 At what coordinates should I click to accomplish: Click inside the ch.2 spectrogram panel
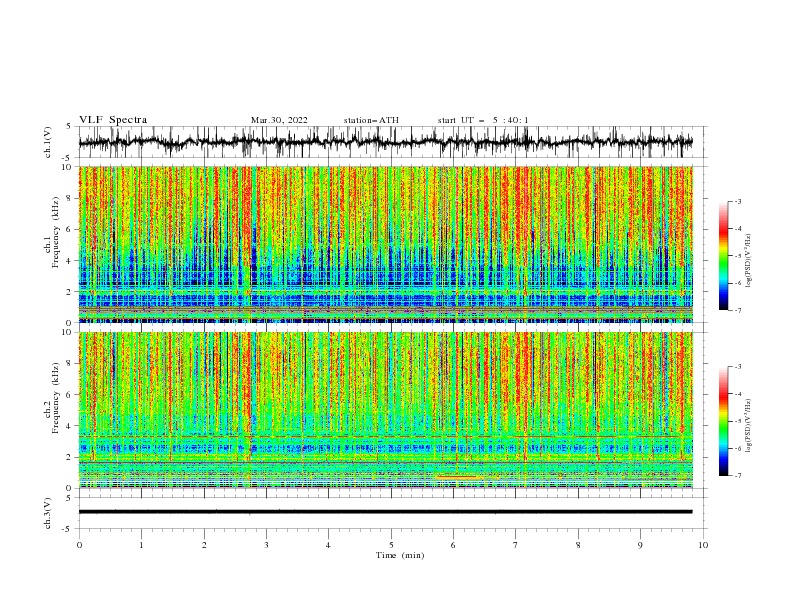tap(385, 410)
